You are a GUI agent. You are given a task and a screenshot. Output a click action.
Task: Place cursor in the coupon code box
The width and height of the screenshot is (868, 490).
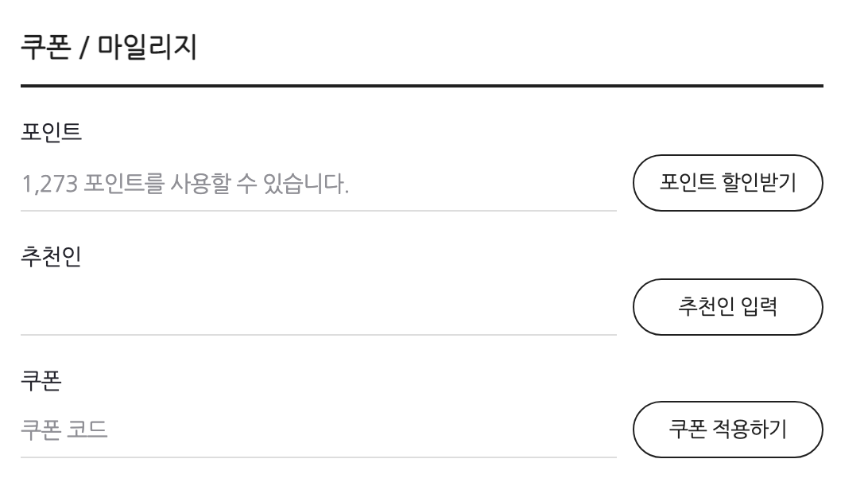tap(318, 431)
